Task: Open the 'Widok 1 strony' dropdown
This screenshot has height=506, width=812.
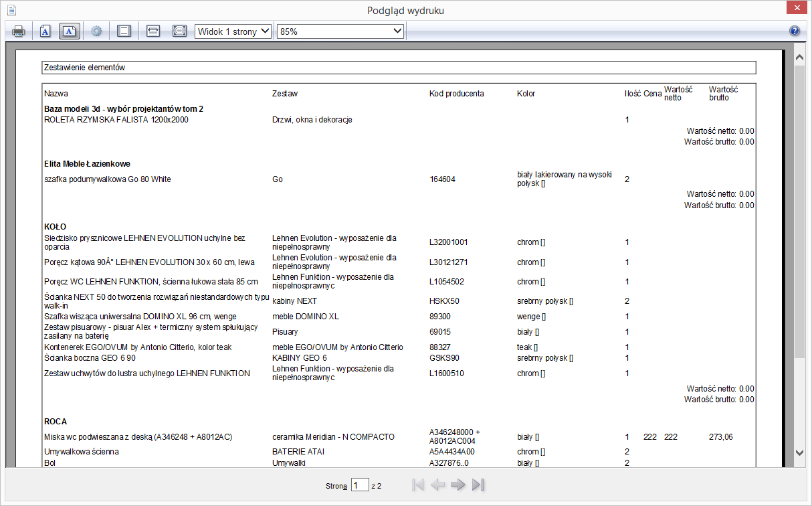Action: (x=233, y=31)
